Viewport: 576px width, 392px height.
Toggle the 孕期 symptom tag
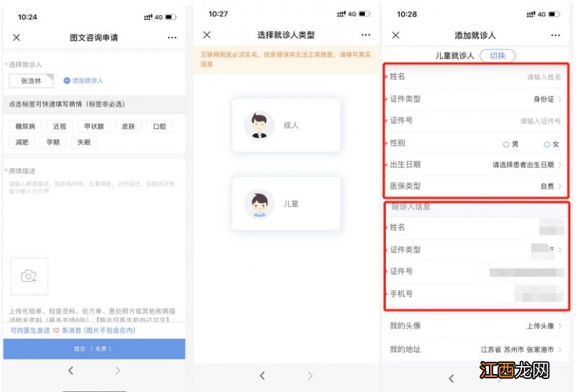coord(53,142)
